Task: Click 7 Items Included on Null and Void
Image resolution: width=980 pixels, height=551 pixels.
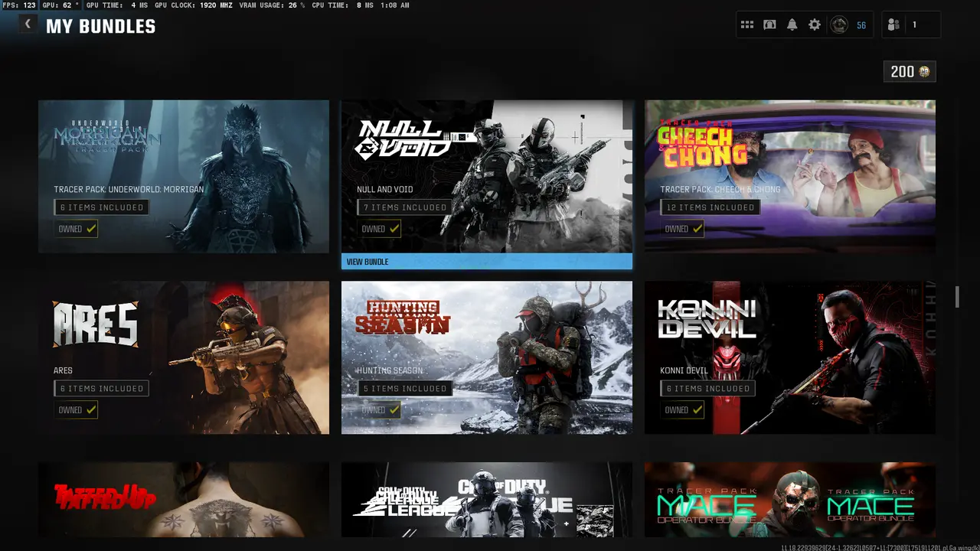Action: coord(405,207)
